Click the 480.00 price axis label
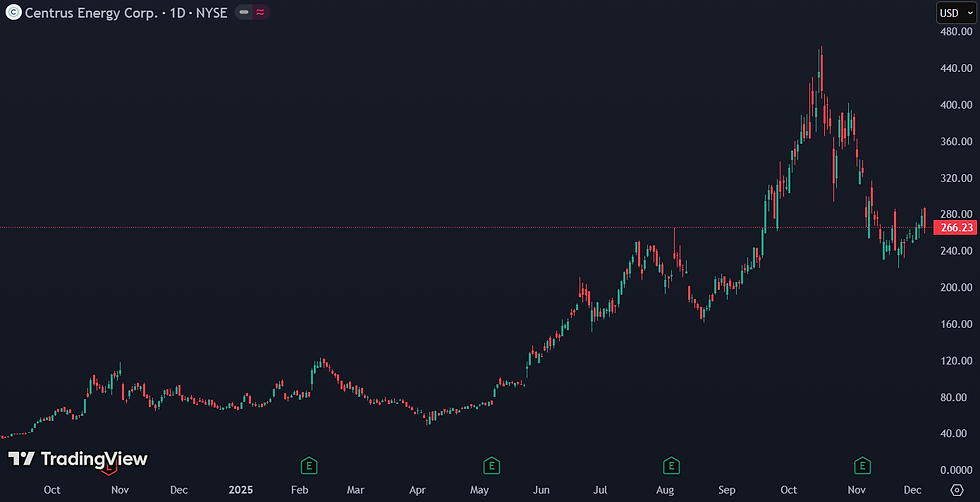This screenshot has height=502, width=980. (956, 31)
